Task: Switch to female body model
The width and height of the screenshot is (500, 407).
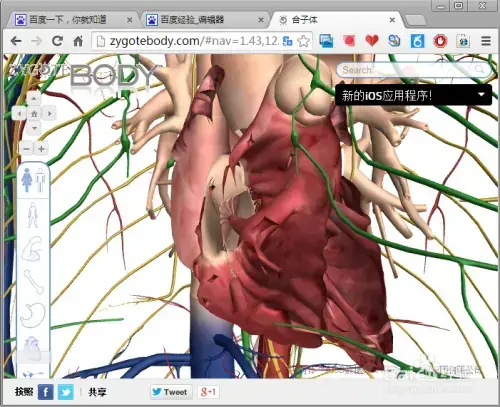Action: (x=27, y=180)
